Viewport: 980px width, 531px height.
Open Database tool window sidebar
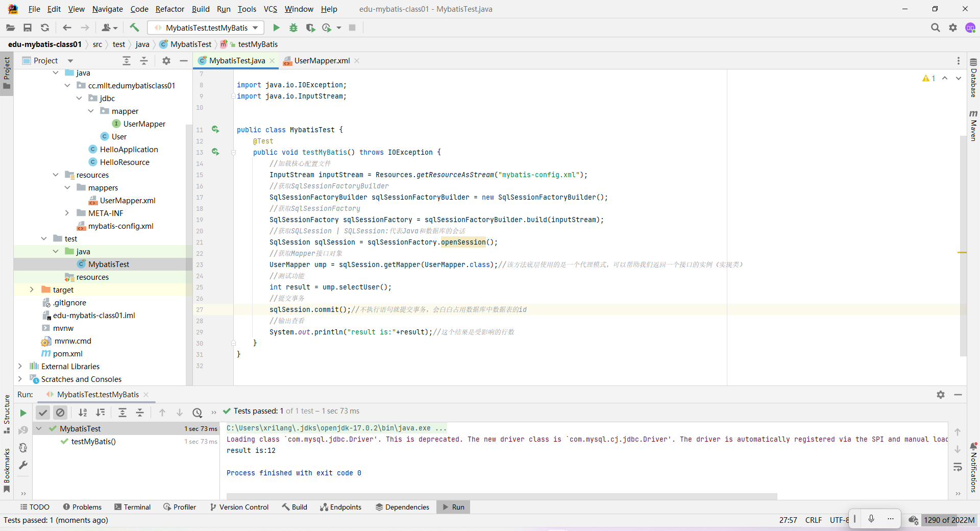click(x=973, y=78)
